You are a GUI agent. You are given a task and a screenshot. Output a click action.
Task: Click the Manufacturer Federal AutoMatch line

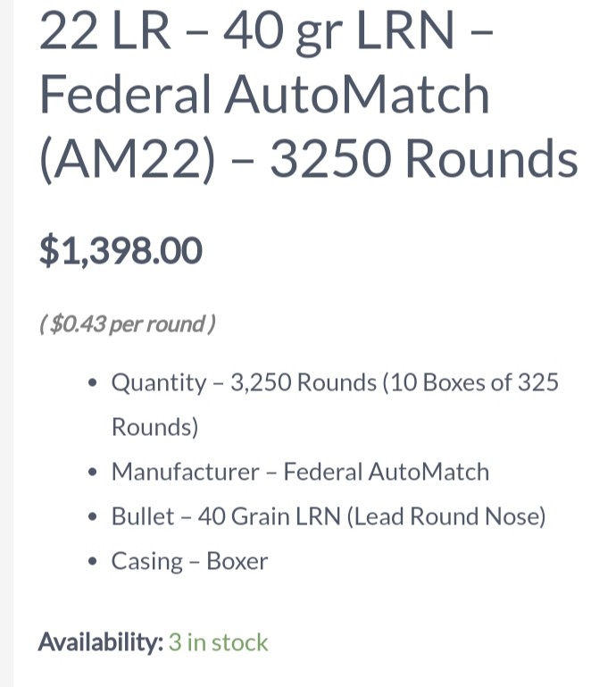[300, 472]
